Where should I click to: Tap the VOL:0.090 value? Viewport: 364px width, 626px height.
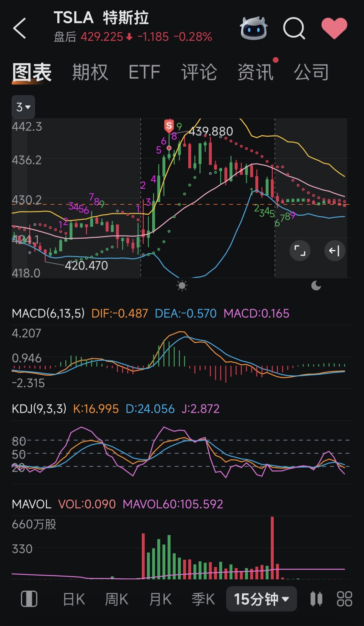(x=87, y=504)
